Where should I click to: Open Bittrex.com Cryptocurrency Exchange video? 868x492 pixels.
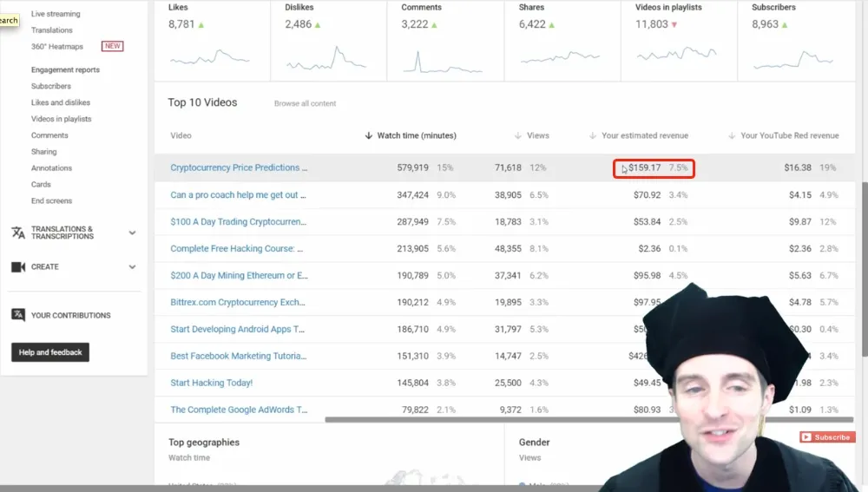pos(238,302)
